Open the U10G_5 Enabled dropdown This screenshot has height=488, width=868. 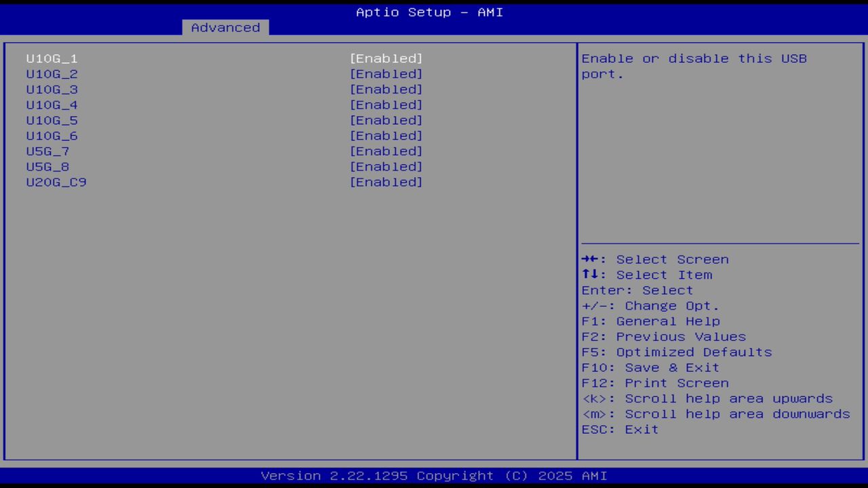[x=386, y=120]
